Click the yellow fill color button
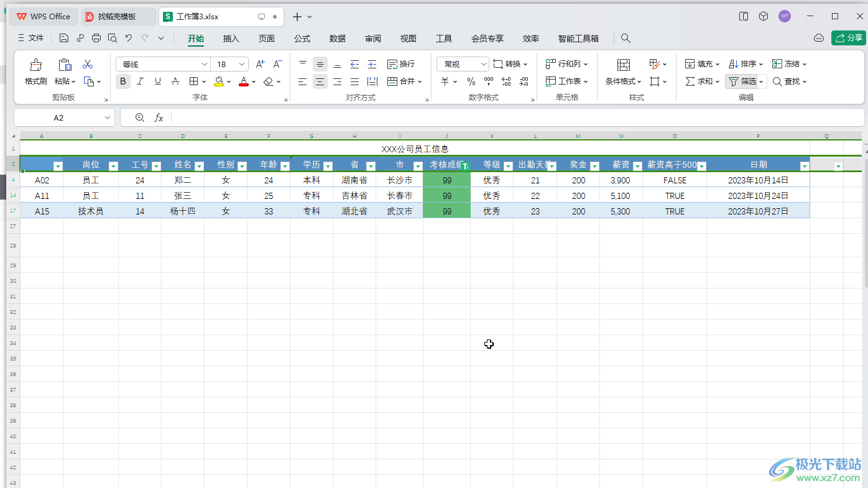Image resolution: width=868 pixels, height=488 pixels. tap(219, 81)
